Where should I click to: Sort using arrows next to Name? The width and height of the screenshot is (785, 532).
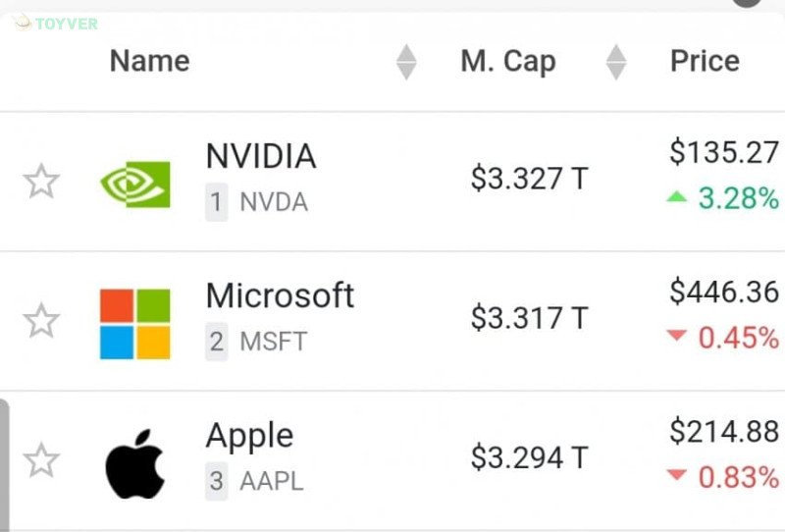click(x=406, y=63)
